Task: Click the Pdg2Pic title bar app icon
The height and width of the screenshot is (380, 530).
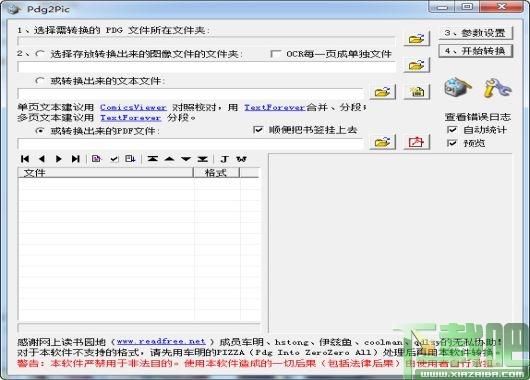Action: pos(14,8)
